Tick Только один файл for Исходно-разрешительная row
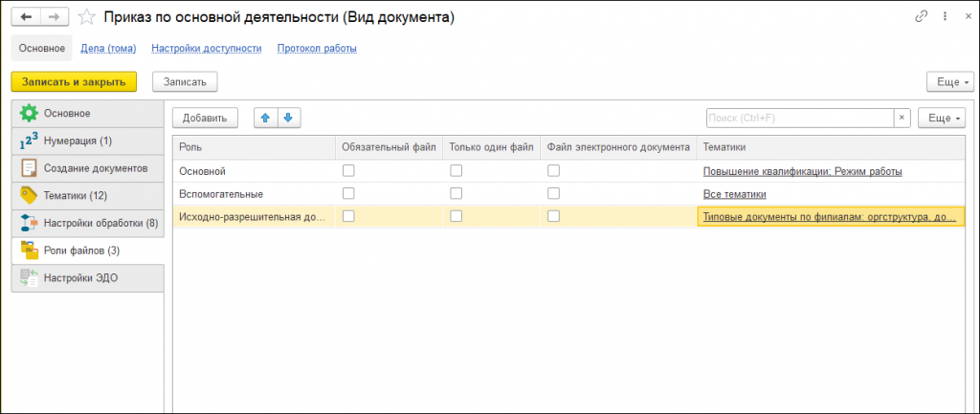 (457, 216)
